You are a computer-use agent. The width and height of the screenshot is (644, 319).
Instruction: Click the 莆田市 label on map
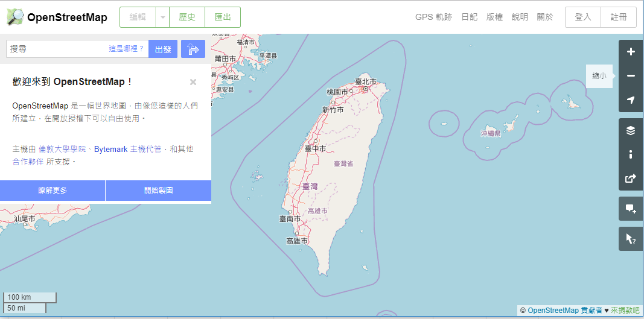(226, 58)
